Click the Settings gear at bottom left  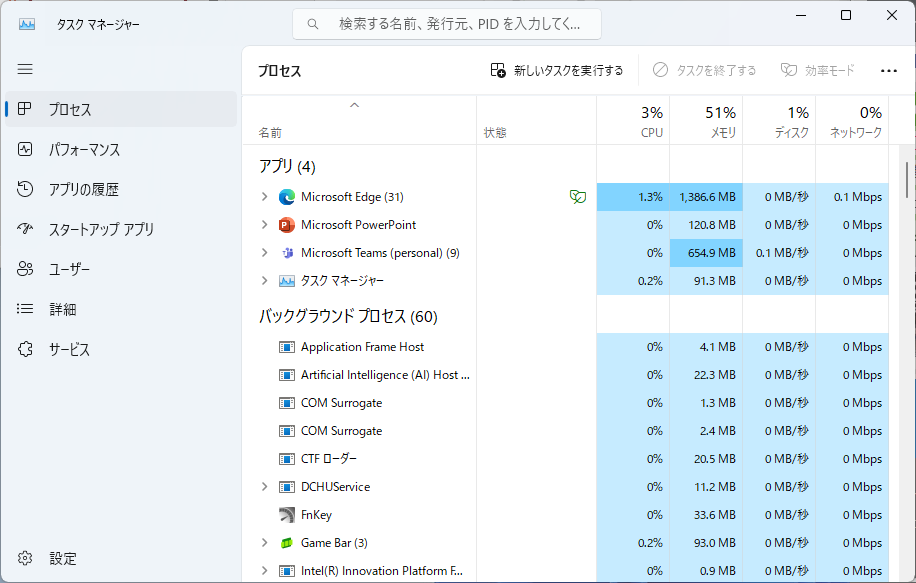tap(25, 558)
